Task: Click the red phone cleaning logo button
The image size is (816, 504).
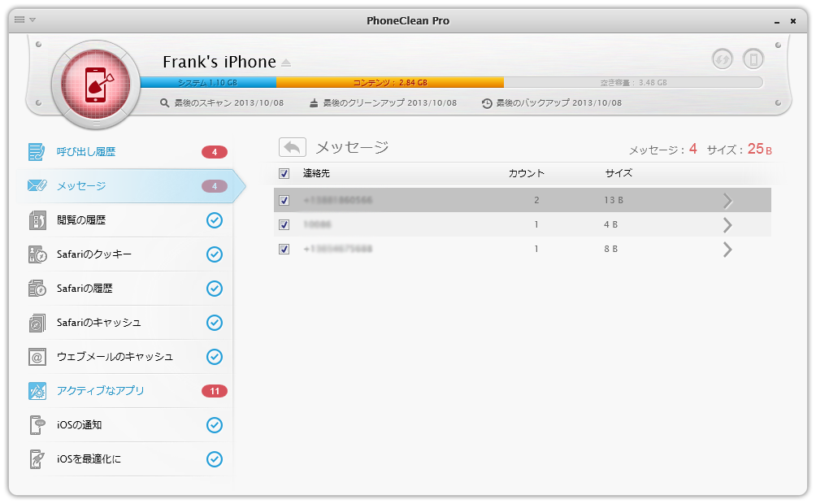Action: pos(96,85)
